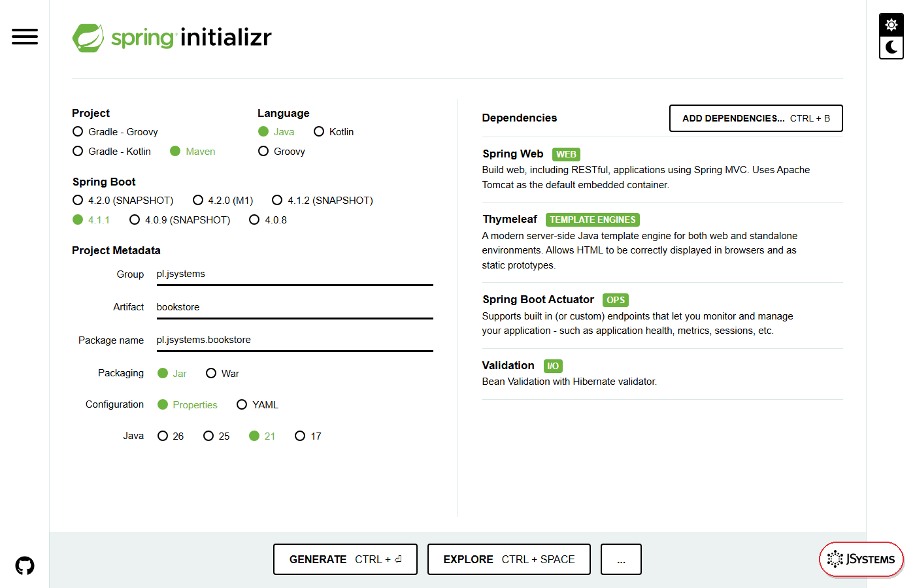The height and width of the screenshot is (588, 915).
Task: Open the hamburger navigation menu
Action: [25, 37]
